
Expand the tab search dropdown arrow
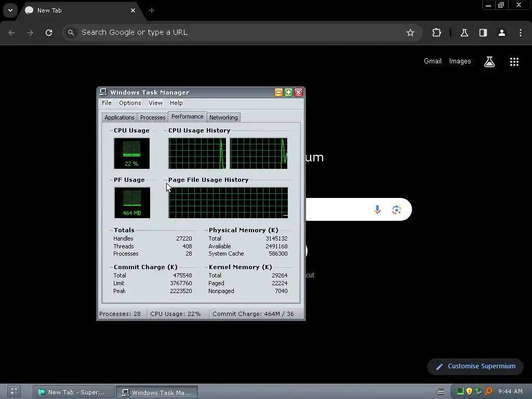pos(10,10)
